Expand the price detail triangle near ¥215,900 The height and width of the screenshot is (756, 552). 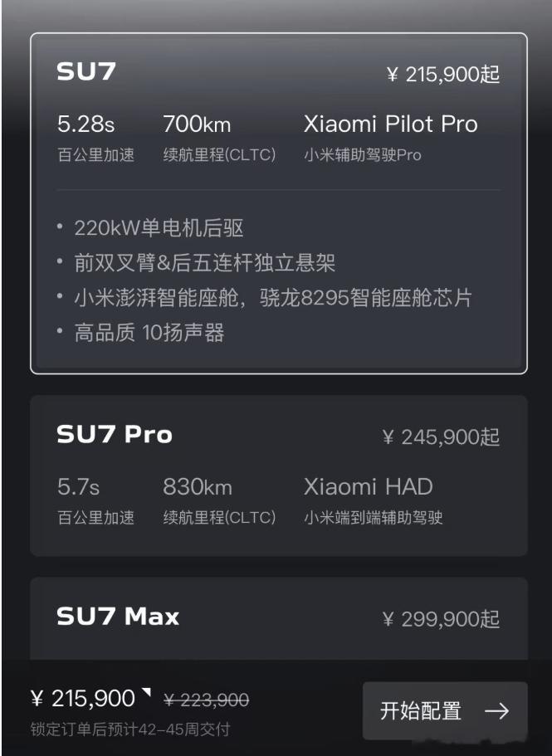[146, 692]
